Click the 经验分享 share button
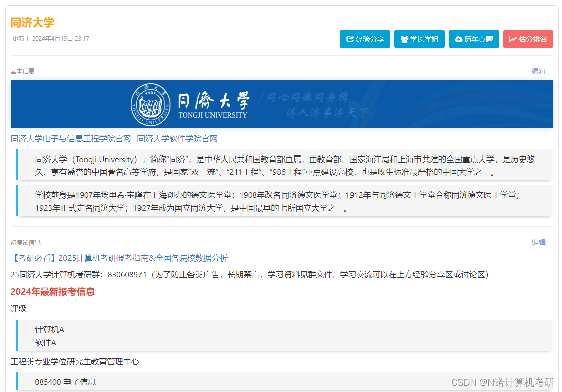The width and height of the screenshot is (562, 392). click(x=365, y=39)
